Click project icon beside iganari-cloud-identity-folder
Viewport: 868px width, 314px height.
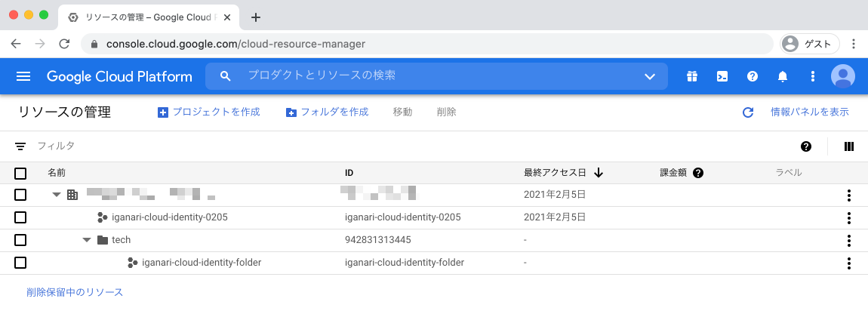[132, 263]
